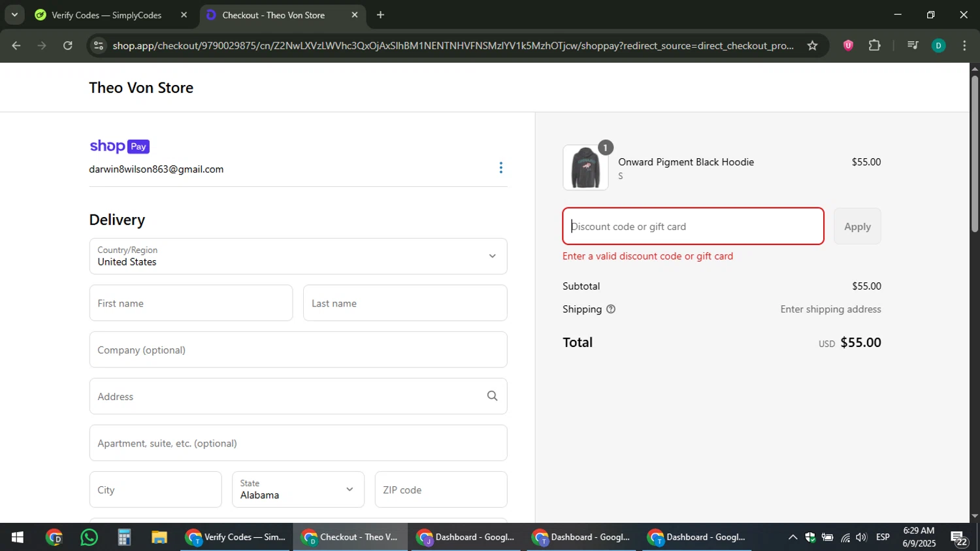Click the page vertical scrollbar
The image size is (980, 551).
[x=975, y=154]
